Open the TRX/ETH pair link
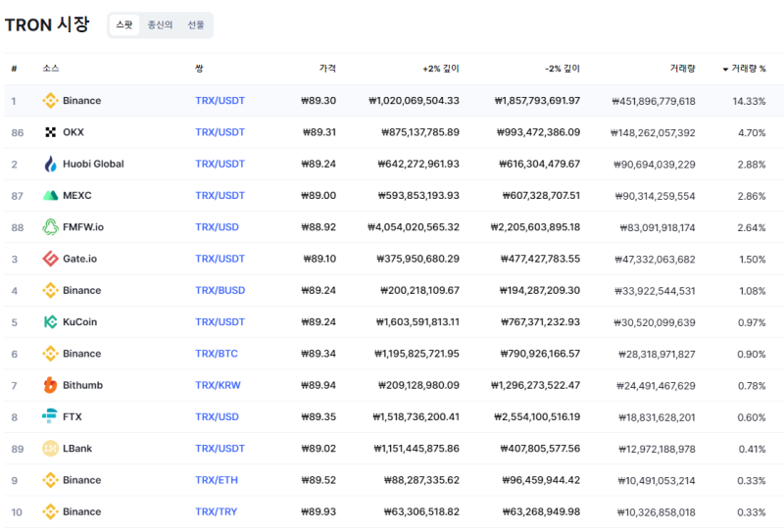 (217, 480)
